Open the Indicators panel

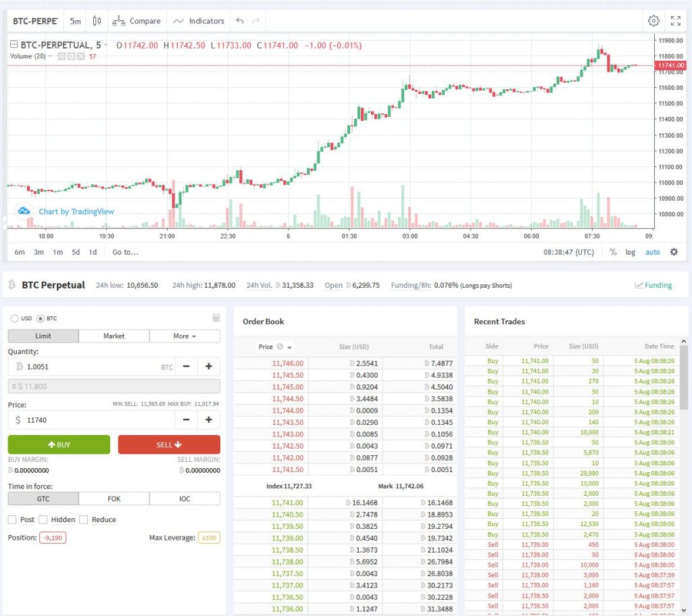tap(198, 21)
